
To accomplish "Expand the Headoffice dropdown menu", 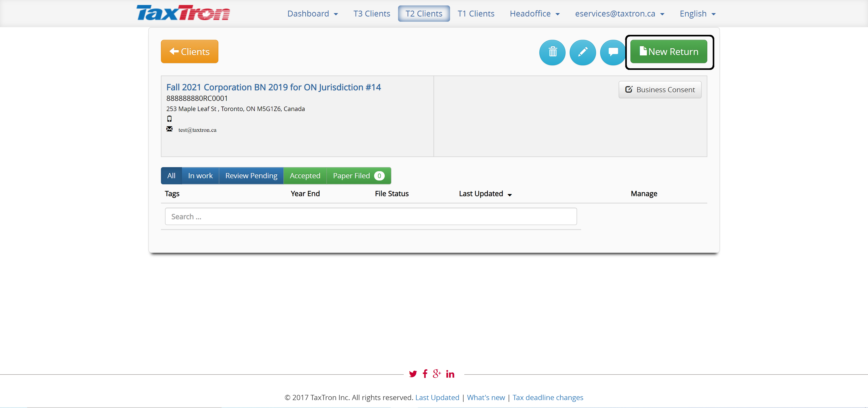I will 534,14.
